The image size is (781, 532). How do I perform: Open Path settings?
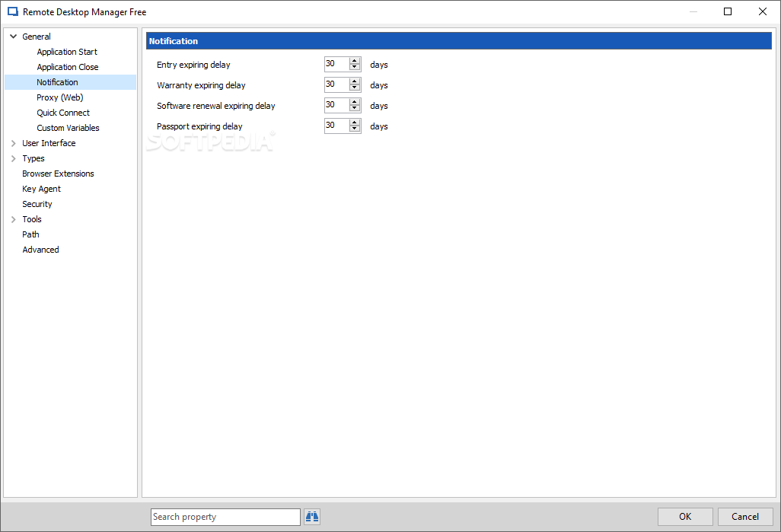click(x=30, y=234)
